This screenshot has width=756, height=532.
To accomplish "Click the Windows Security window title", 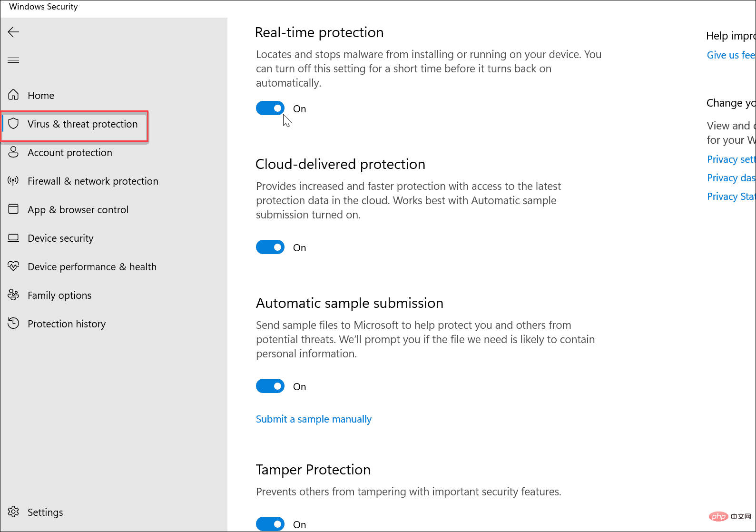I will pyautogui.click(x=43, y=7).
